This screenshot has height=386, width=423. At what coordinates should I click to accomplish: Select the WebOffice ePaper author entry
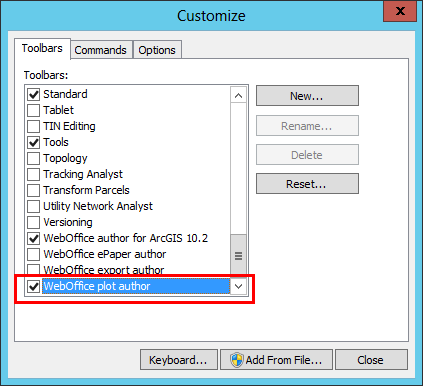(x=105, y=254)
